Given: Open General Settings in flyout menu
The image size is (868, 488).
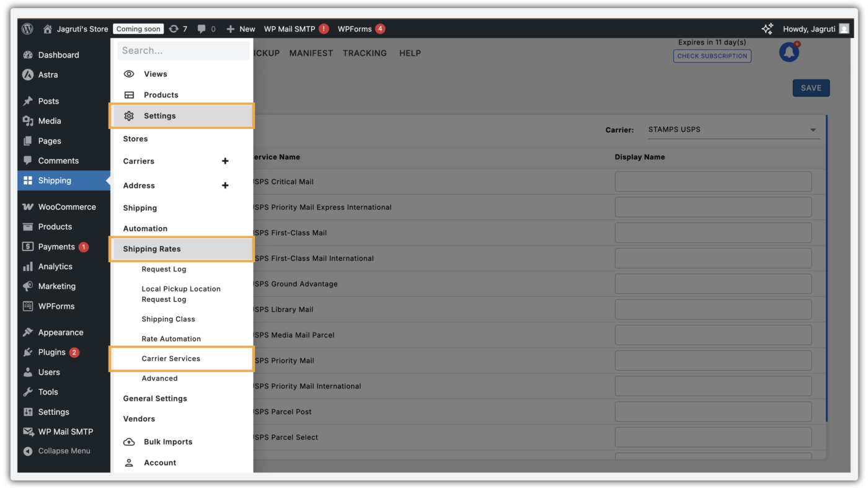Looking at the screenshot, I should 155,399.
